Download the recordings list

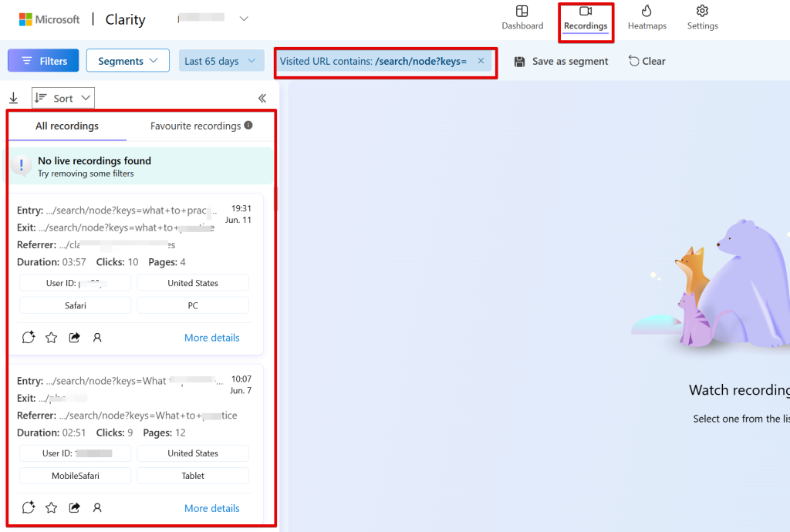click(x=14, y=98)
